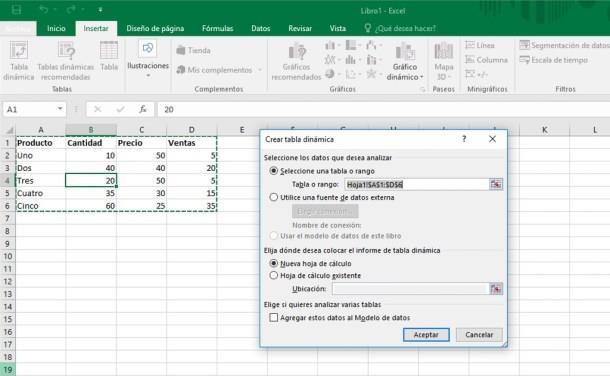Open the radar chart insert icon

pyautogui.click(x=373, y=73)
